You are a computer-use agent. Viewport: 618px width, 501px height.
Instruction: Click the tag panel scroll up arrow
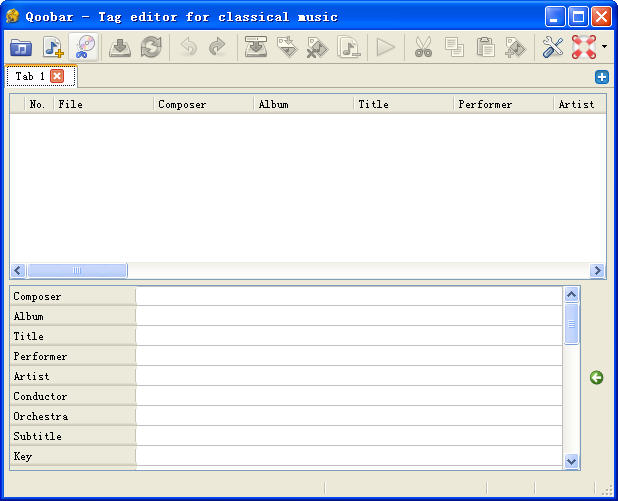point(571,294)
